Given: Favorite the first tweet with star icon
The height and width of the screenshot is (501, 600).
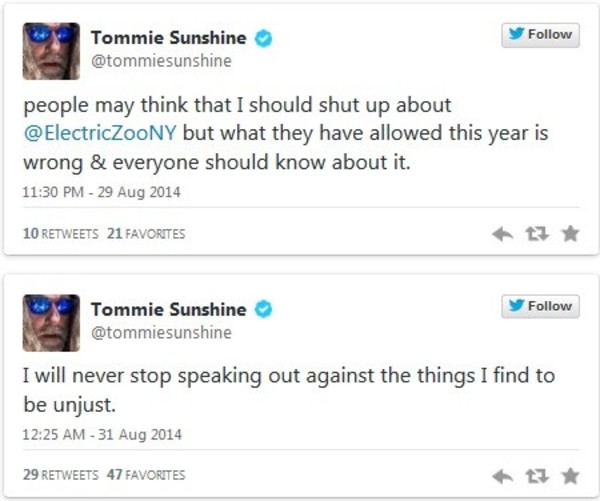Looking at the screenshot, I should [570, 233].
